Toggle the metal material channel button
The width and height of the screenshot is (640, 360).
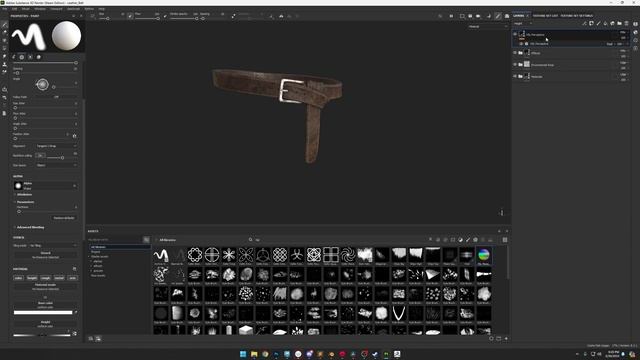[x=59, y=278]
